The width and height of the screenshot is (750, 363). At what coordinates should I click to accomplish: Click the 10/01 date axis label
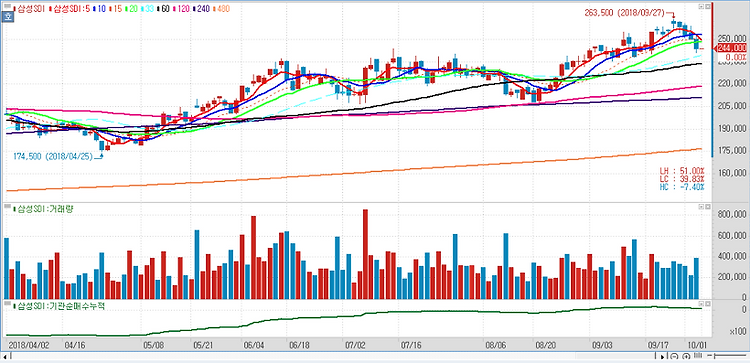[x=696, y=344]
